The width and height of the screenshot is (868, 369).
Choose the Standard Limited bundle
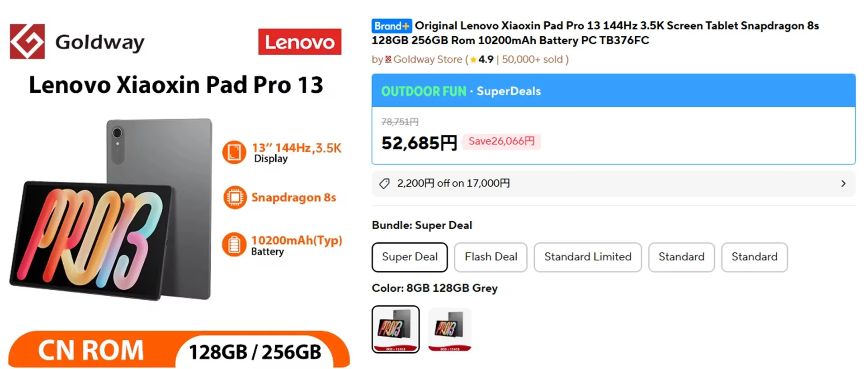coord(587,257)
